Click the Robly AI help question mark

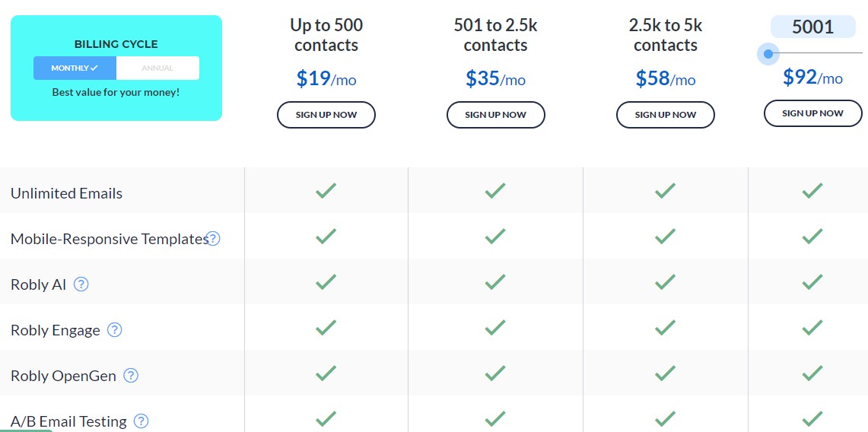tap(81, 284)
